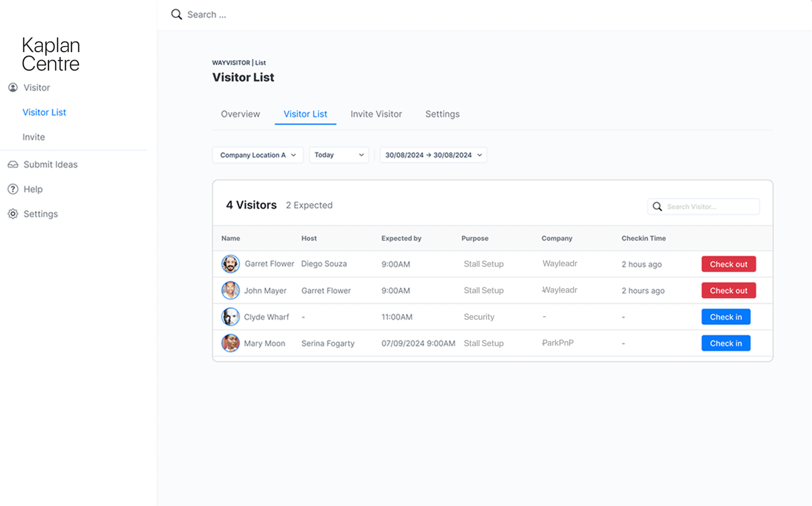
Task: Click Check out button for John Mayer
Action: coord(728,290)
